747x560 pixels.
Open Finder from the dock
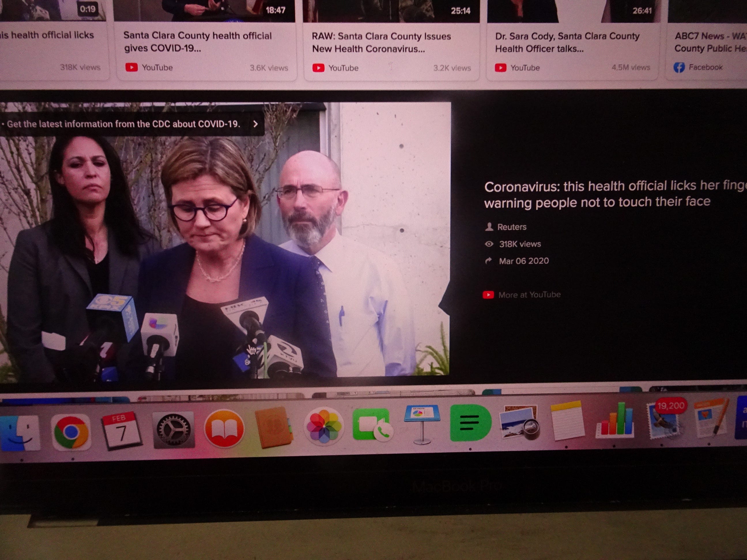[x=20, y=433]
